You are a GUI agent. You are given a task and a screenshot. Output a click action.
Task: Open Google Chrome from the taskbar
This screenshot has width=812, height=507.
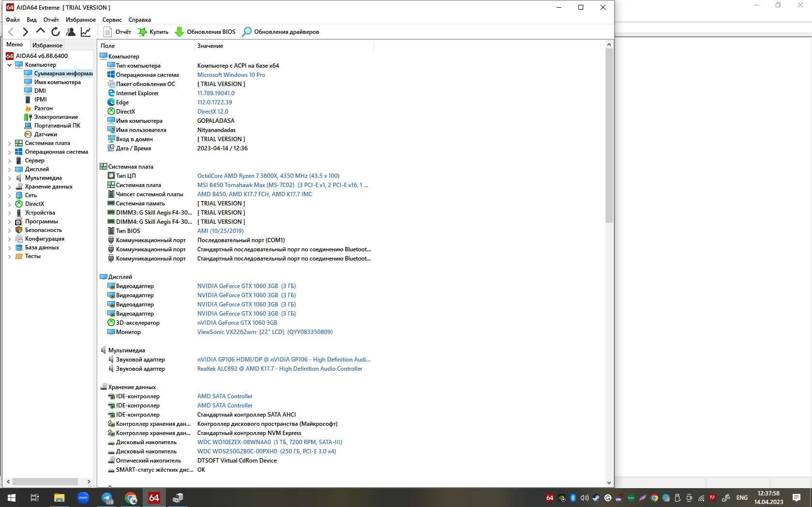click(x=131, y=497)
